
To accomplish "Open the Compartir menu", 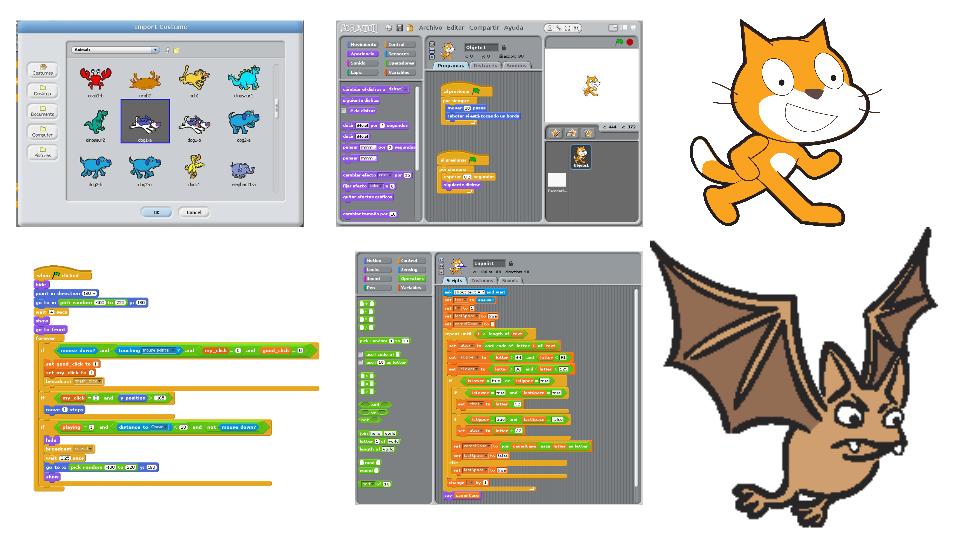I will 484,28.
